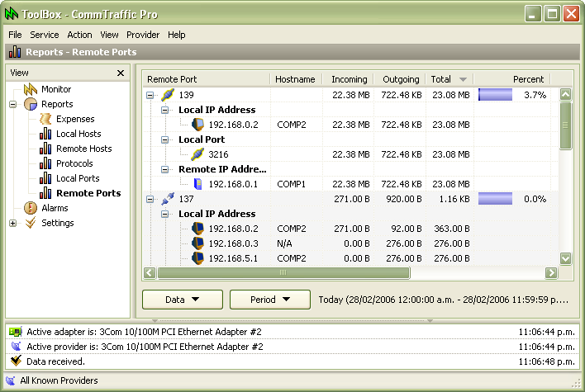585x392 pixels.
Task: Click the Settings checkmark icon
Action: 31,223
